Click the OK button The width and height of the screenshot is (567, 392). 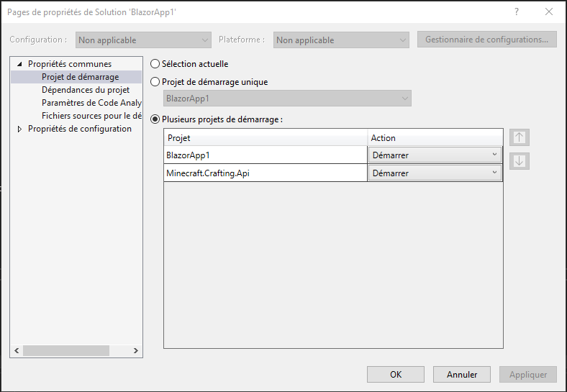click(396, 374)
